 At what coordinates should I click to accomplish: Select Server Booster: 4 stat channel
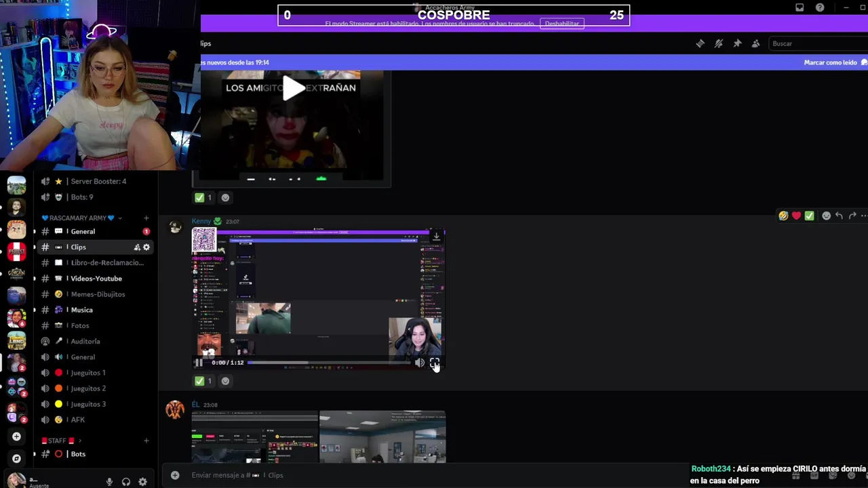(95, 182)
